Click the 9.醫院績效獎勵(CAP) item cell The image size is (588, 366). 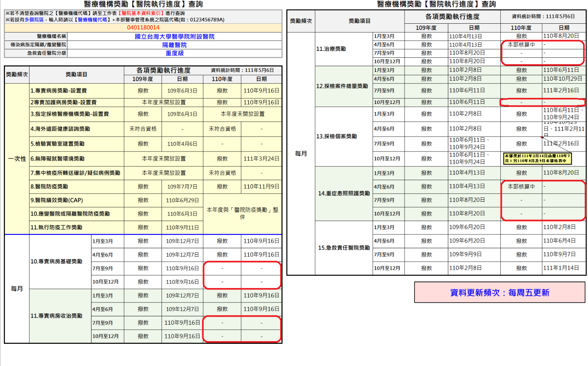[x=57, y=200]
